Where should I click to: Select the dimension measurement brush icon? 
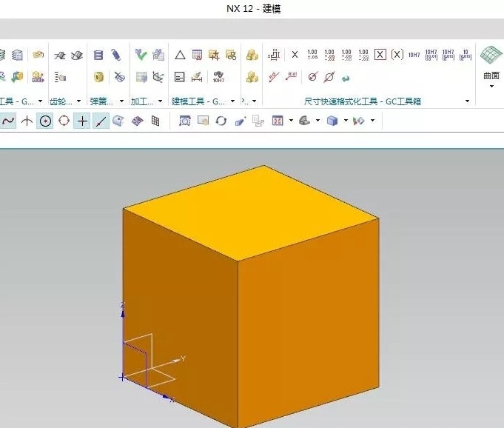tap(197, 77)
